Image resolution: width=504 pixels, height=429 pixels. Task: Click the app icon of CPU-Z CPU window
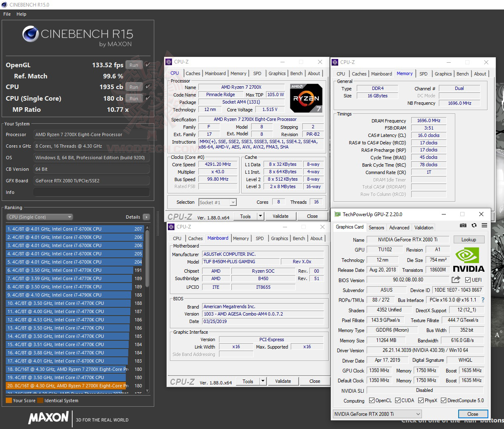(x=169, y=62)
